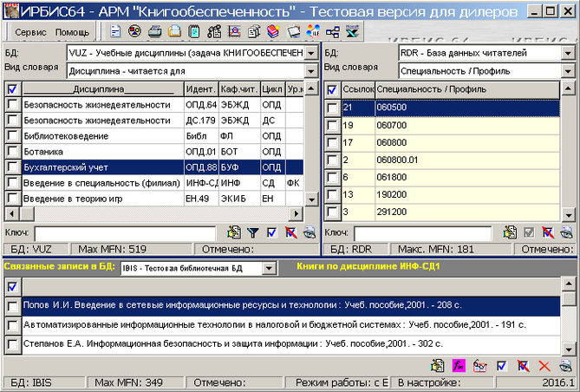This screenshot has height=392, width=580.
Task: Click the ILF toolbar icon
Action: pyautogui.click(x=313, y=31)
